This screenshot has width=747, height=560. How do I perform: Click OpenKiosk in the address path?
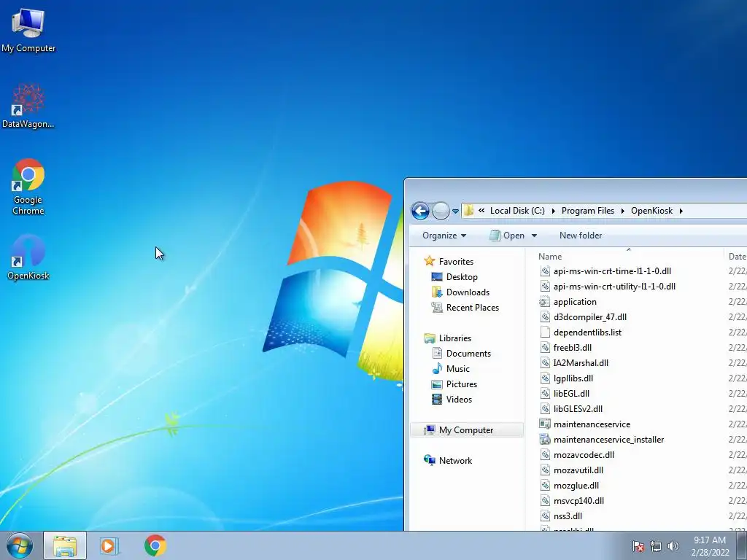click(x=651, y=211)
